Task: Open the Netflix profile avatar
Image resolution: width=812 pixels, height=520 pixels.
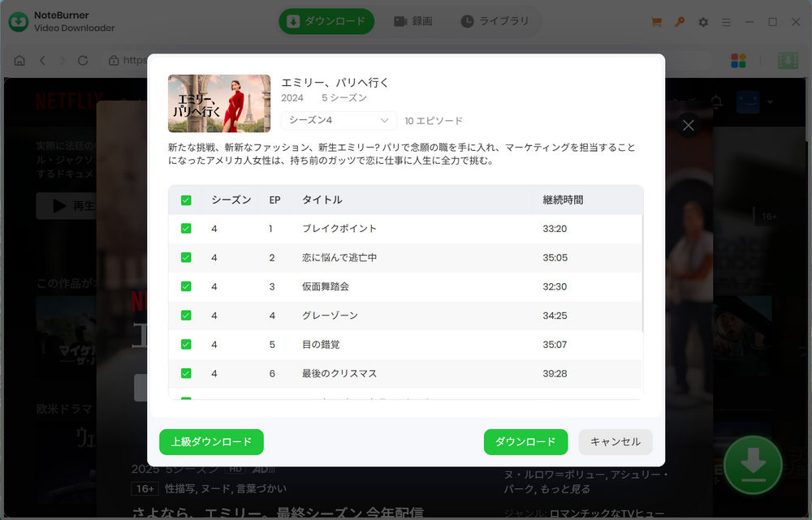Action: pyautogui.click(x=748, y=102)
